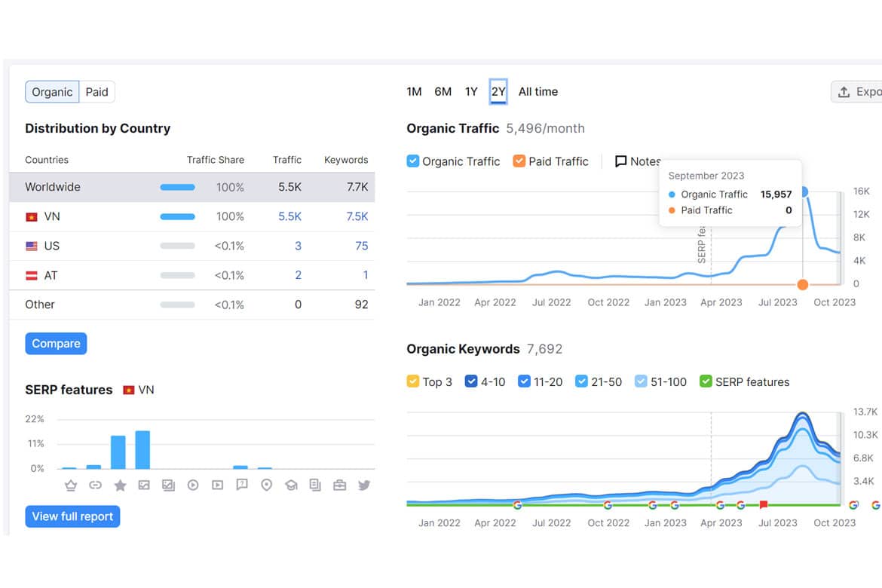Show the All time range
Image resolution: width=882 pixels, height=588 pixels.
(x=538, y=92)
